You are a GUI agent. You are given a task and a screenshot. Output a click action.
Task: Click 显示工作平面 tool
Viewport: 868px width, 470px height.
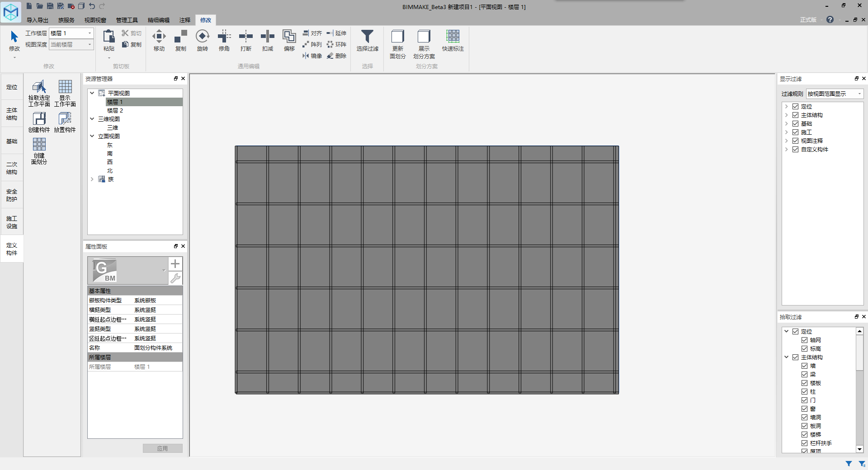pos(65,93)
